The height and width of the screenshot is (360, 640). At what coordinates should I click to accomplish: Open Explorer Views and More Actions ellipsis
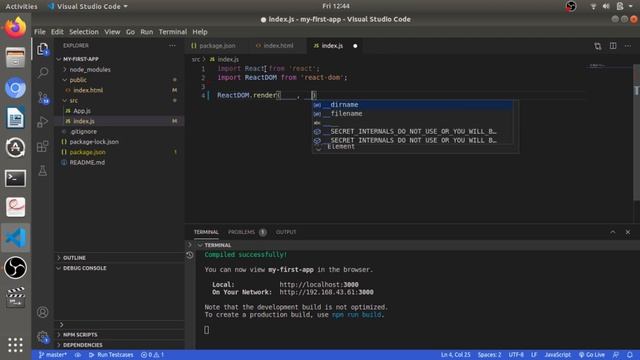(x=172, y=46)
